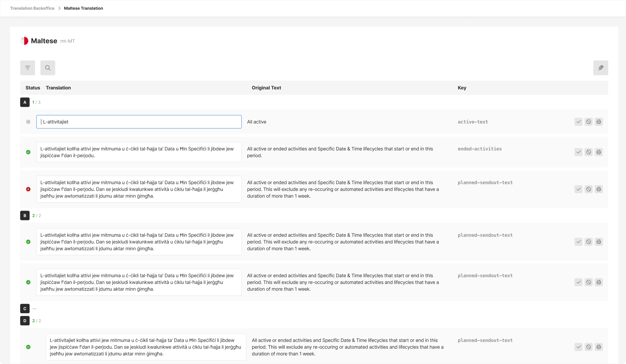Viewport: 626px width, 364px height.
Task: Click the Key column header
Action: 462,88
